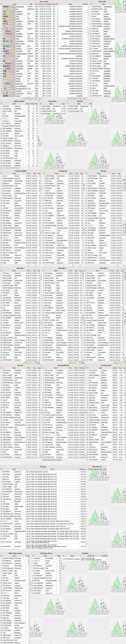Select the Laps led table title

click(80, 101)
